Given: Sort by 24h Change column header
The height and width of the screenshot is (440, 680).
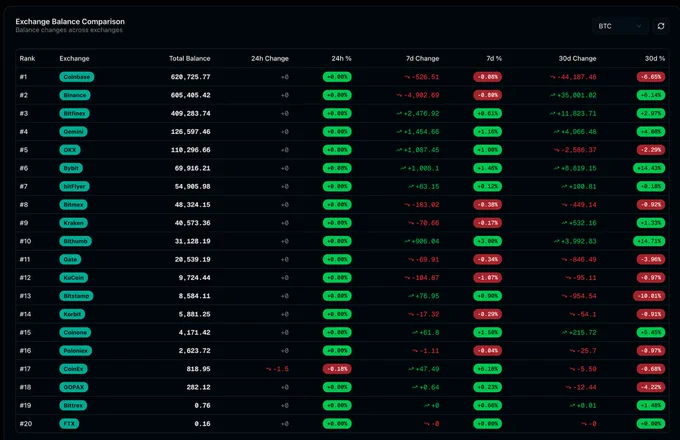Looking at the screenshot, I should [270, 59].
